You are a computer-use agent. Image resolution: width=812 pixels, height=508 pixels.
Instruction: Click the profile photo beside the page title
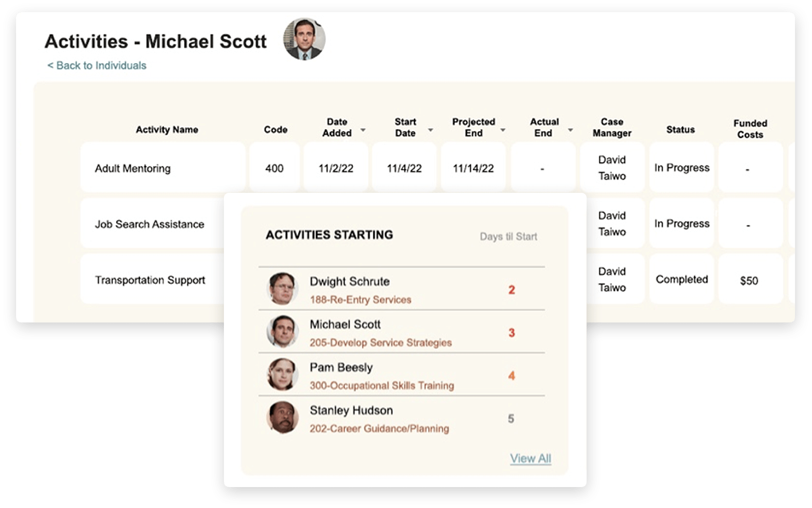click(x=304, y=39)
